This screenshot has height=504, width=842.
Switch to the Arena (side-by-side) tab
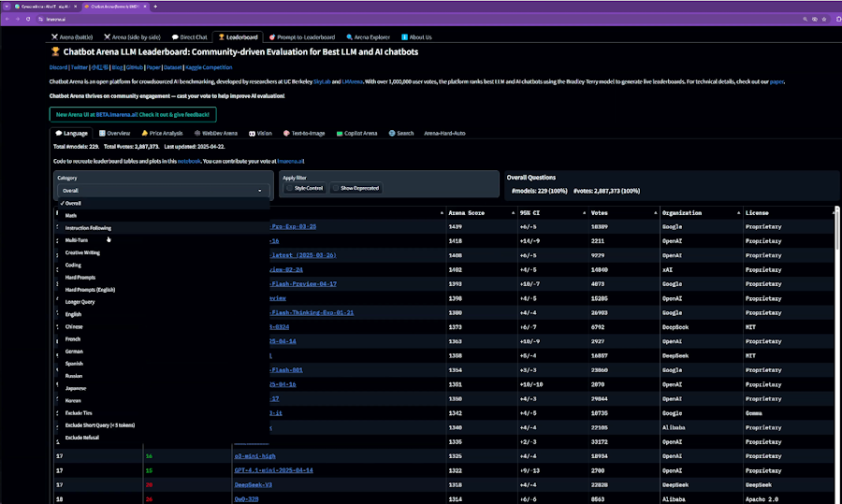[132, 37]
